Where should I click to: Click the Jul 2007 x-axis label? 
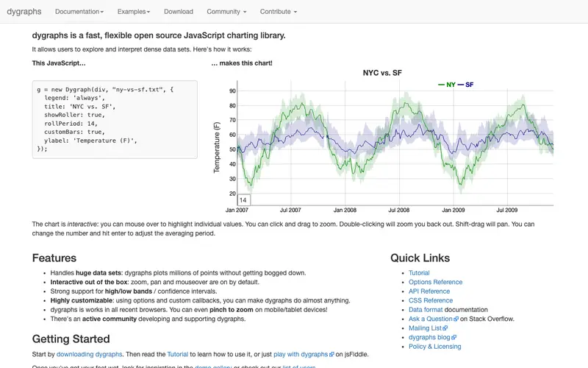(x=290, y=210)
